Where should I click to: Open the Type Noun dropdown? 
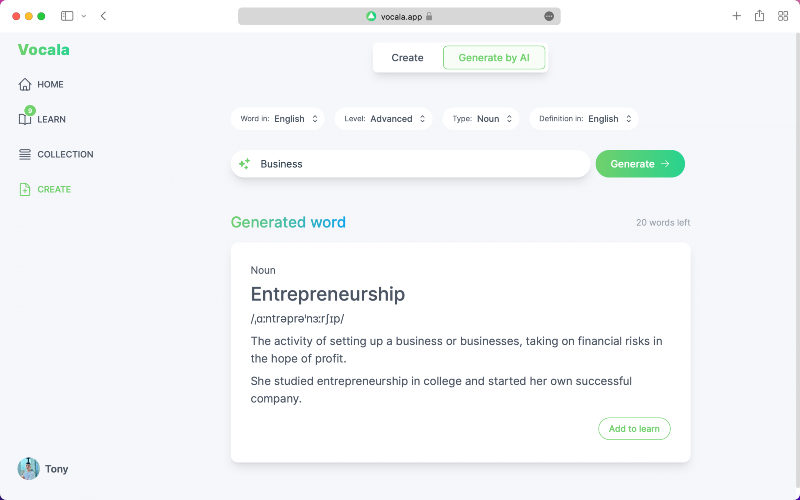click(x=481, y=119)
